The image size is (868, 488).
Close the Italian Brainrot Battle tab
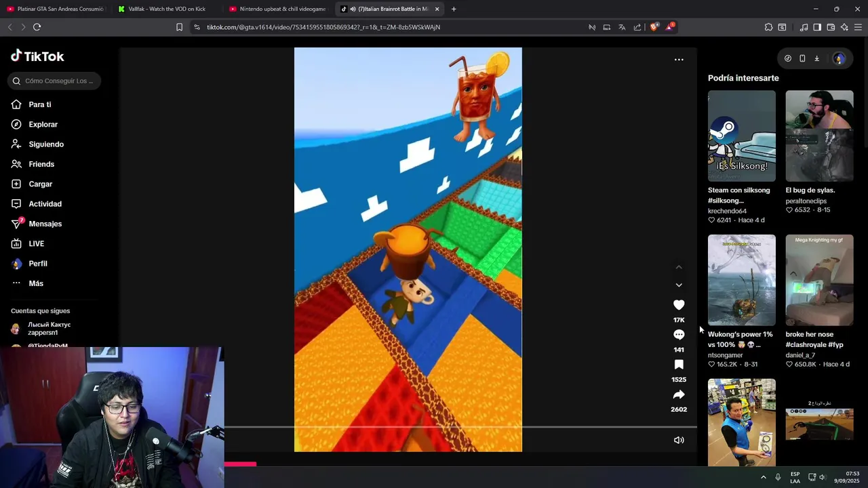point(437,9)
